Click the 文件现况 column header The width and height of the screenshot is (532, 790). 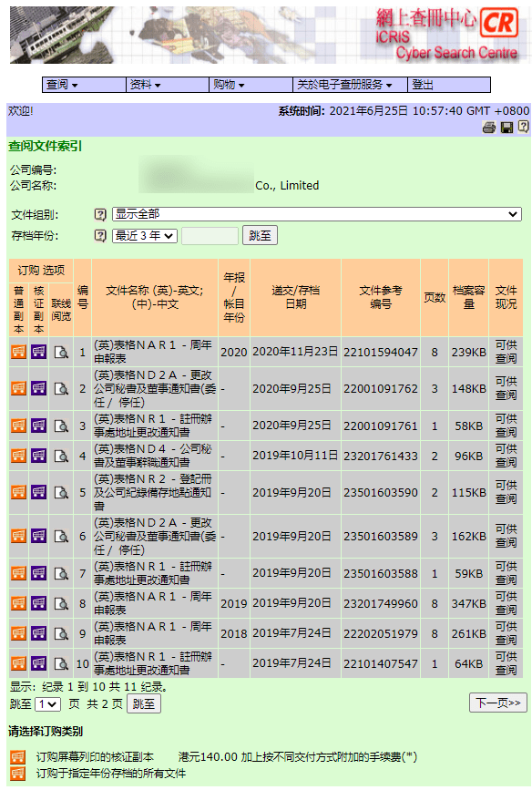pyautogui.click(x=506, y=297)
